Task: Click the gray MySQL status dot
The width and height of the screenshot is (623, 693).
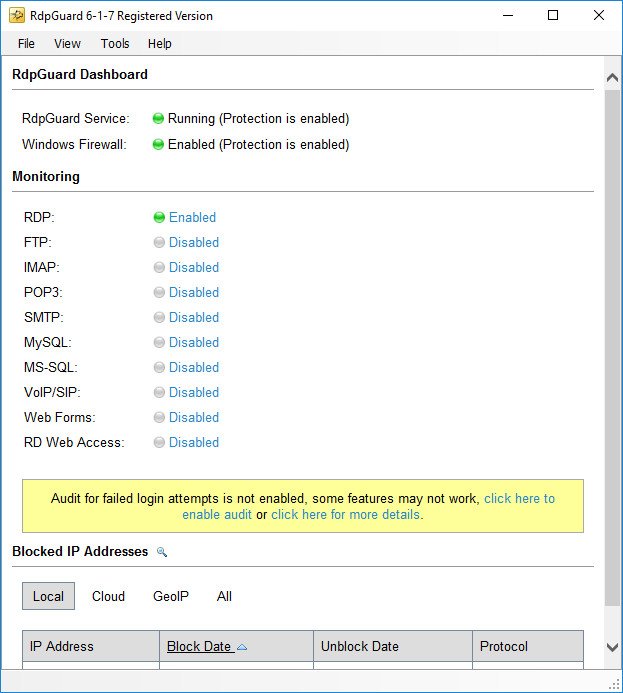Action: click(159, 342)
